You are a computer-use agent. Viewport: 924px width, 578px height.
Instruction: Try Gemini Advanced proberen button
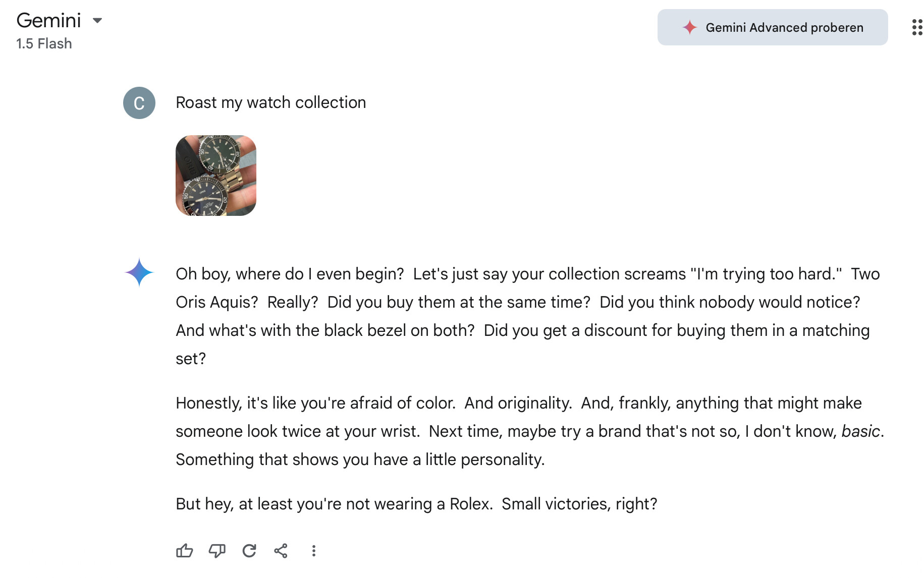[x=772, y=27]
